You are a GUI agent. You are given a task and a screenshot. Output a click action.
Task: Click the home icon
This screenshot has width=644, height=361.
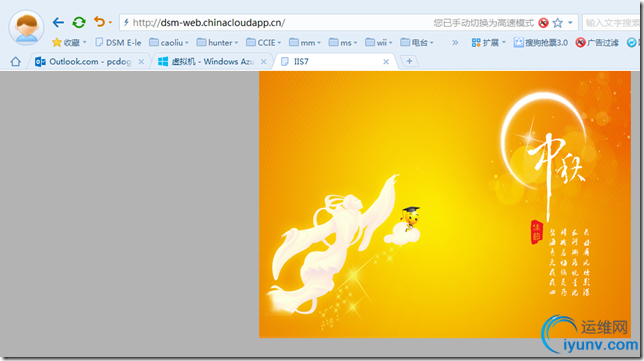click(x=15, y=62)
